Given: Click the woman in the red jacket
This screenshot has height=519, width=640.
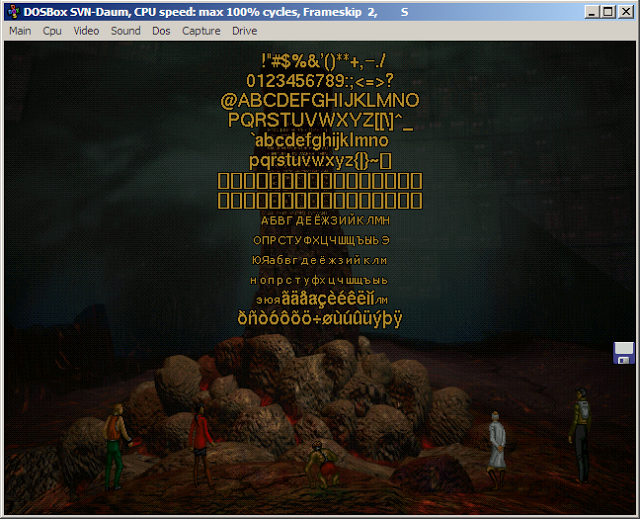Looking at the screenshot, I should [200, 445].
